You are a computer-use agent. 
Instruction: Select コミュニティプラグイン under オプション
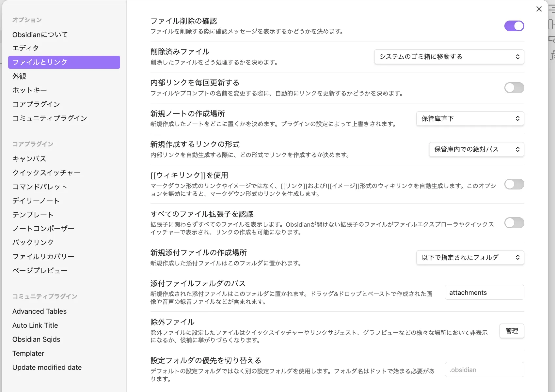point(50,118)
